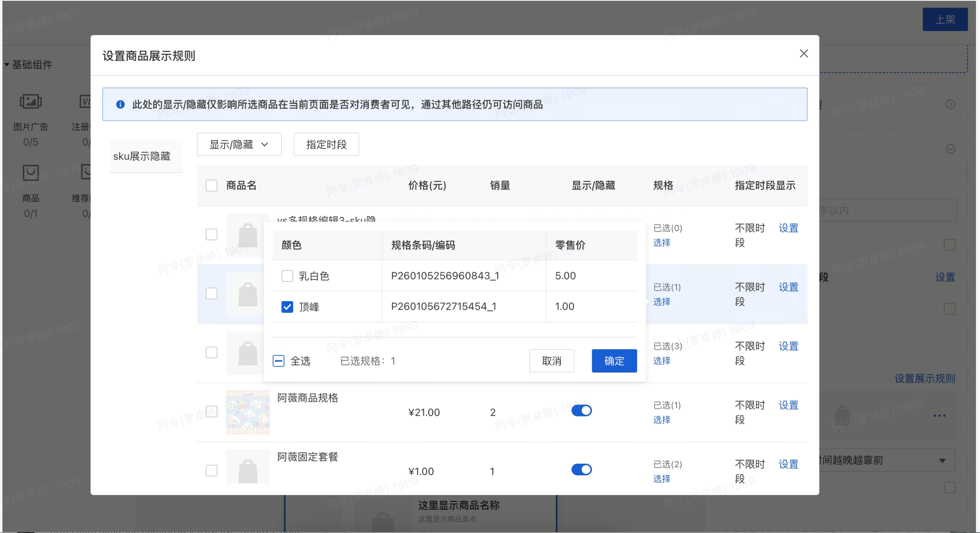This screenshot has width=980, height=533.
Task: Uncheck the 顶峰 spec checkbox
Action: 287,307
